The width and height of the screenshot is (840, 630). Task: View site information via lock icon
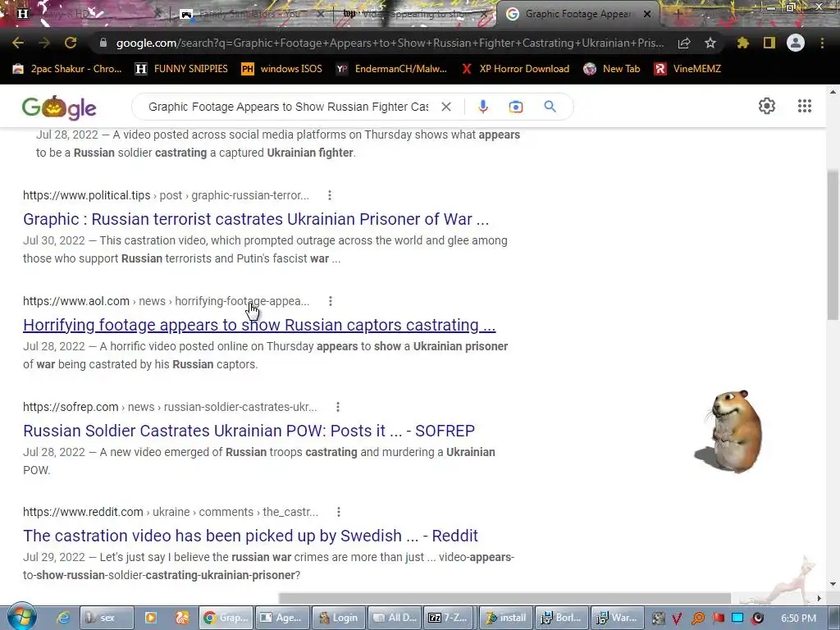103,43
